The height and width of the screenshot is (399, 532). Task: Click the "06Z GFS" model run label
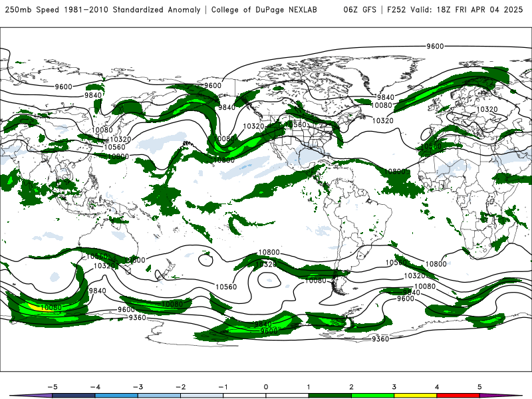[360, 10]
